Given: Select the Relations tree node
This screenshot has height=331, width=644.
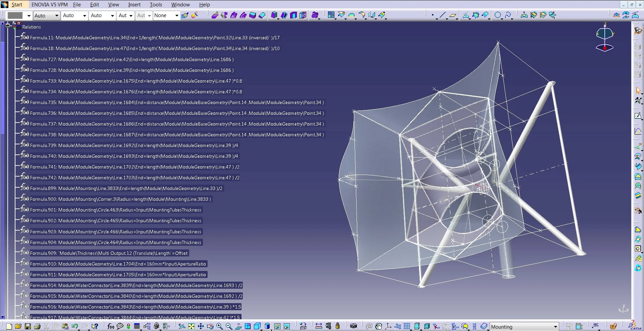Looking at the screenshot, I should (32, 27).
